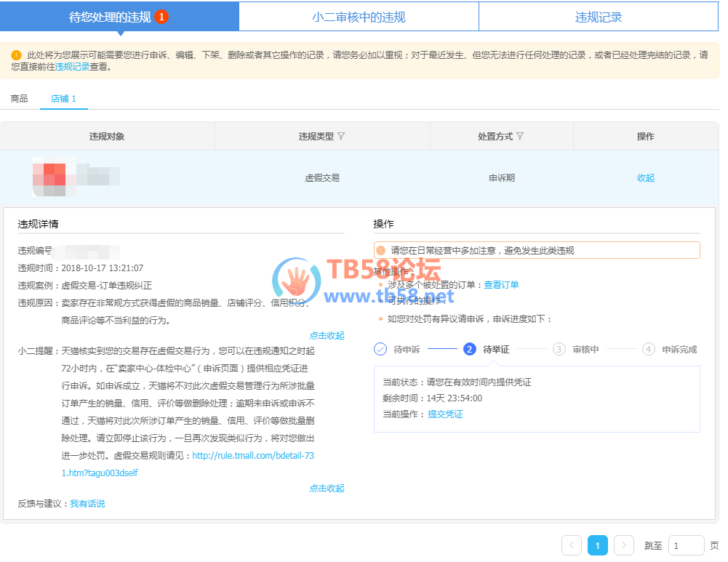
Task: Click the red badge 1 on first tab
Action: 161,17
